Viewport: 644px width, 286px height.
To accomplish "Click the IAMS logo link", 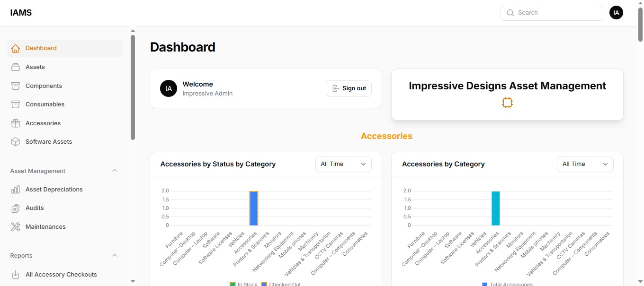I will (x=21, y=13).
